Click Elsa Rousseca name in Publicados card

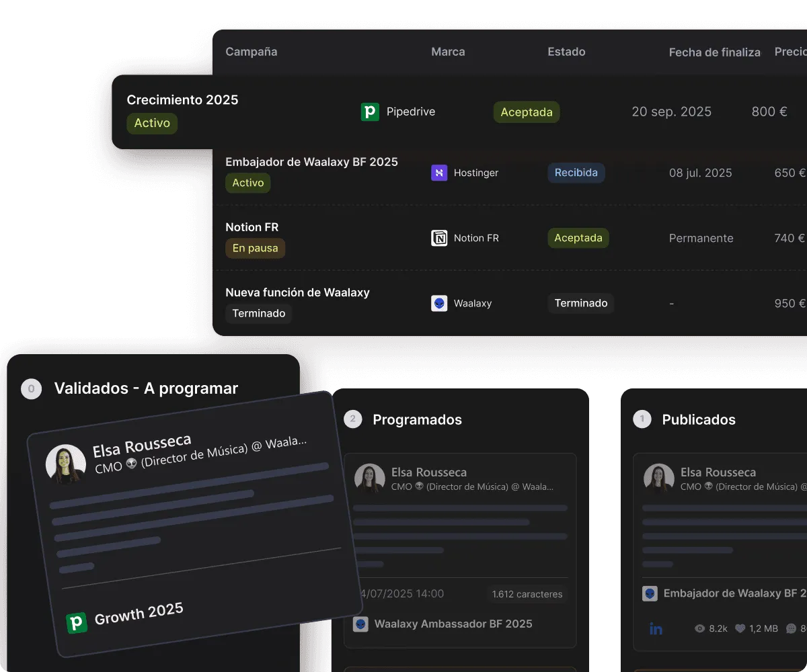tap(718, 472)
